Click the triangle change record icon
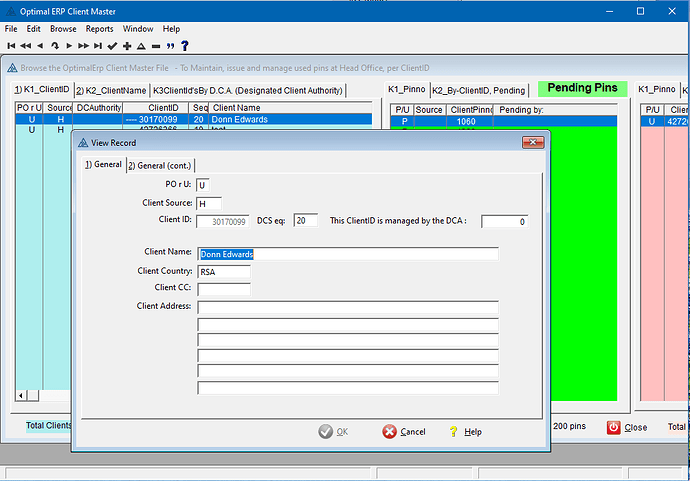 tap(141, 46)
